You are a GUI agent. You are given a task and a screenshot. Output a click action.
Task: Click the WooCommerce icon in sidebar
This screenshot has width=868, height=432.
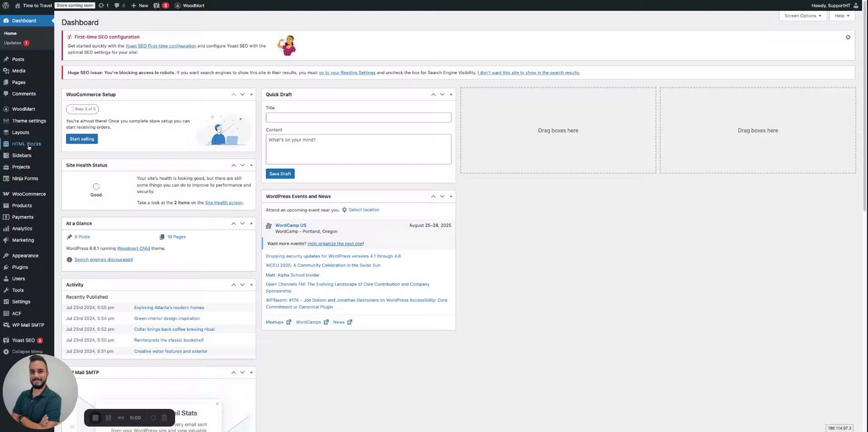point(6,194)
